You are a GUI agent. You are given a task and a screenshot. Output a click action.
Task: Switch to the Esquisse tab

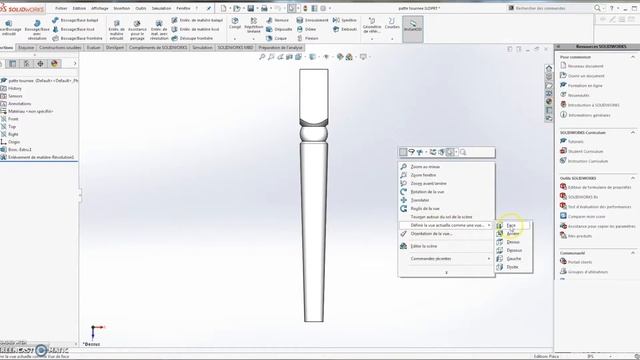[26, 48]
